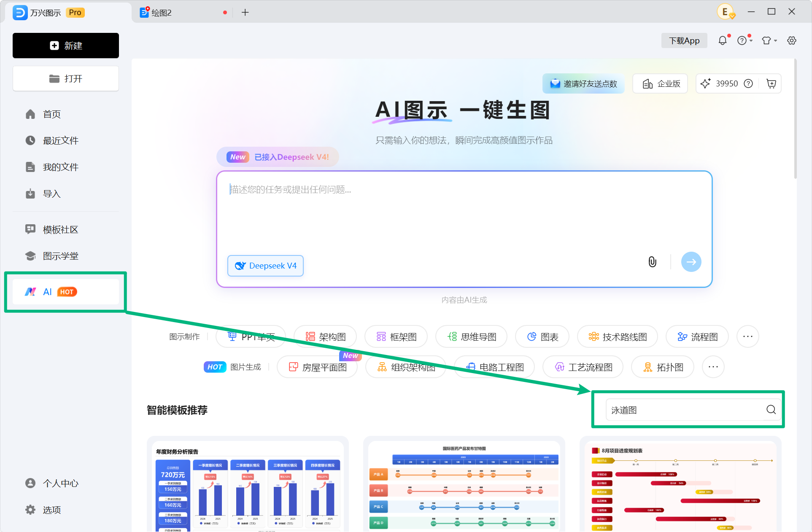This screenshot has height=532, width=812.
Task: Click the vertical scrollbar on the right
Action: (796, 119)
